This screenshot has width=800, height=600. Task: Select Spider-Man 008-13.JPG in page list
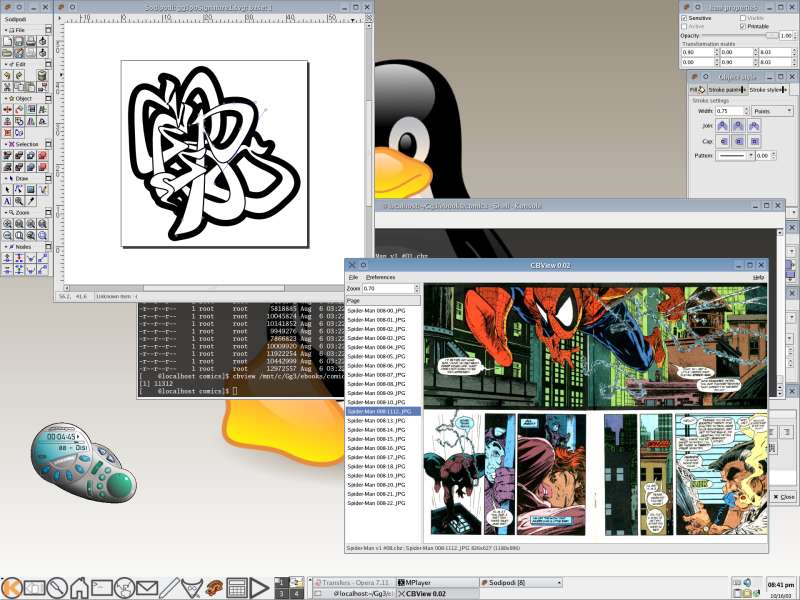pyautogui.click(x=376, y=420)
